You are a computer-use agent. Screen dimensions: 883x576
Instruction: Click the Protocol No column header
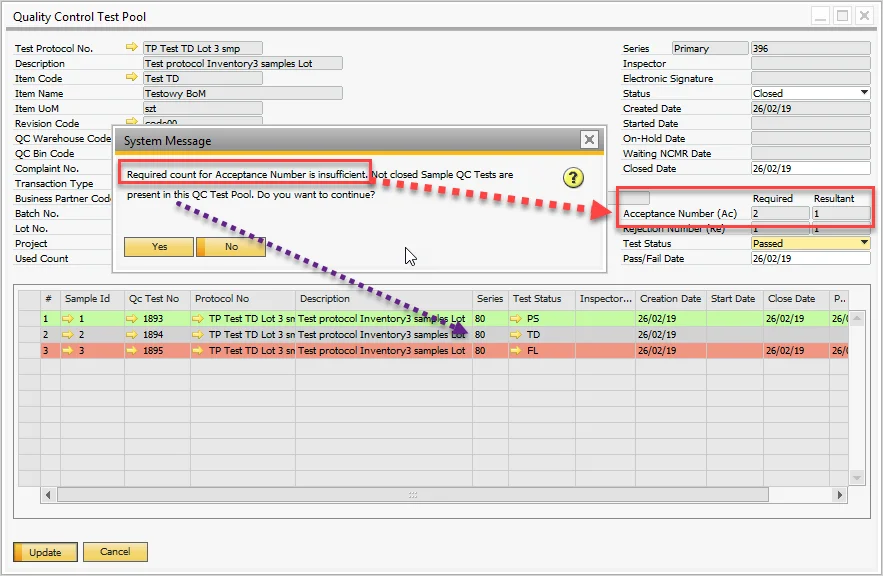(243, 299)
